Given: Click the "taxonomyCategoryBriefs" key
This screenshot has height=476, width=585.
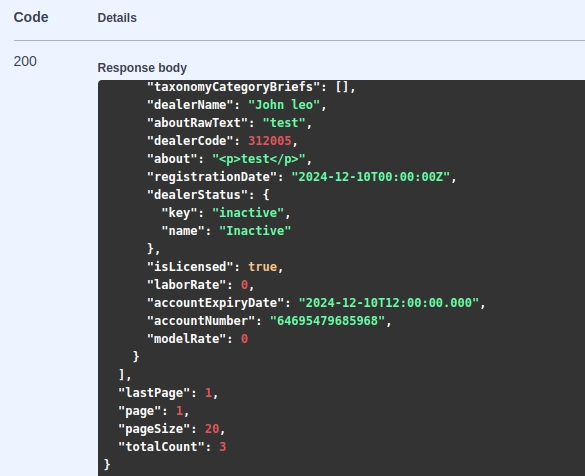Looking at the screenshot, I should click(x=234, y=87).
